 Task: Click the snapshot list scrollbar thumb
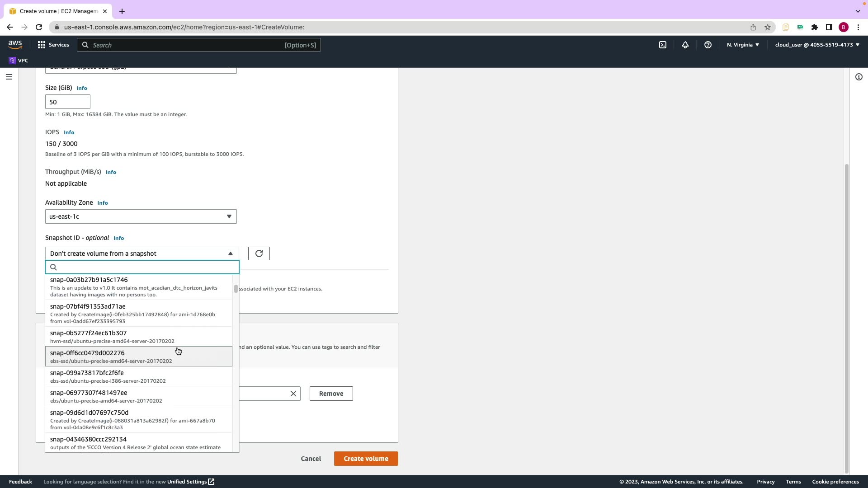pyautogui.click(x=236, y=289)
